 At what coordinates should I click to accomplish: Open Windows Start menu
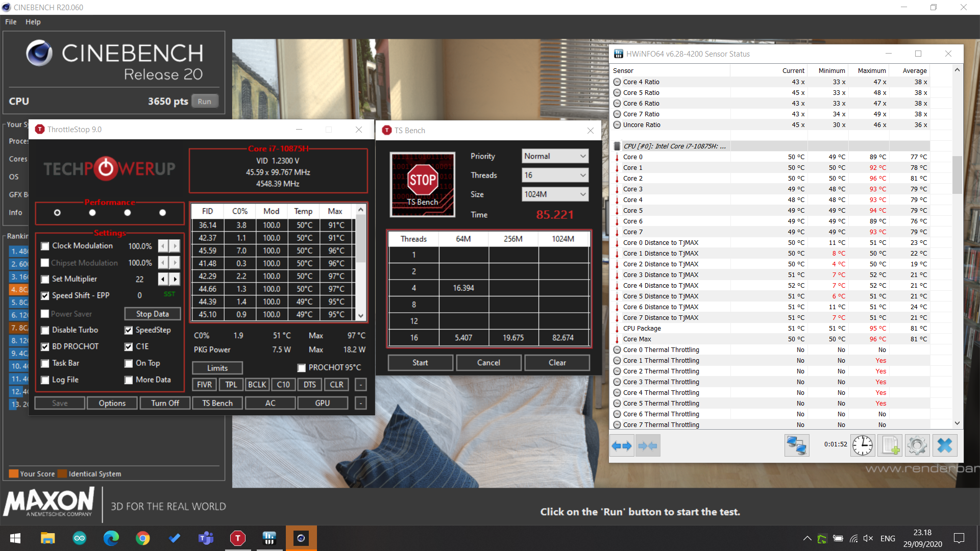pos(15,538)
